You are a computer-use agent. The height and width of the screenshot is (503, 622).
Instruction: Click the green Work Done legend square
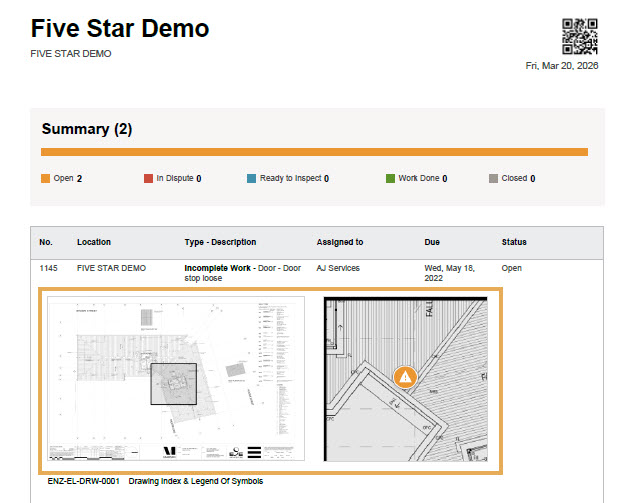[x=390, y=179]
